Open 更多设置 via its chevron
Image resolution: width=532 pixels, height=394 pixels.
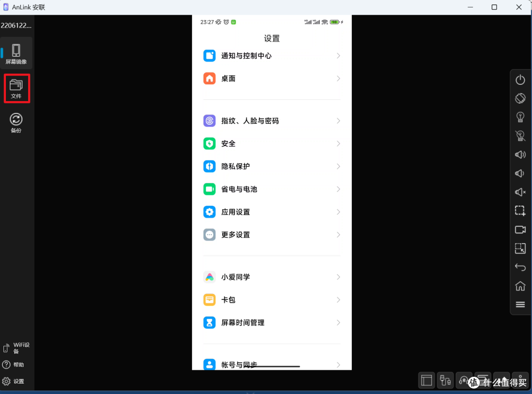[338, 235]
